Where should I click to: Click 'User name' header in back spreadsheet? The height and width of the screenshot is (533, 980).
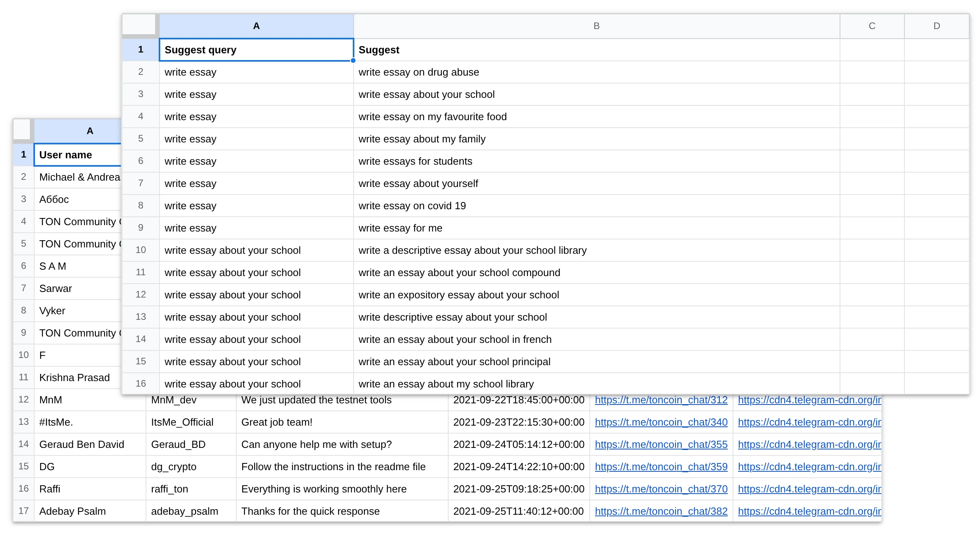point(78,155)
